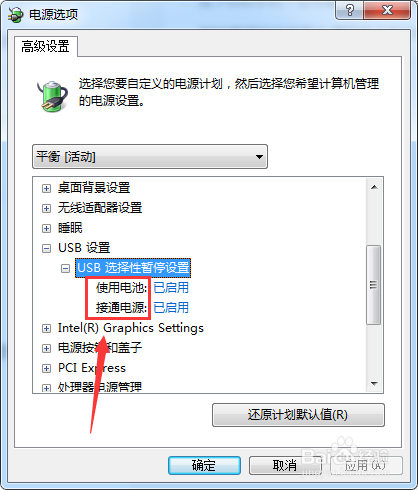Expand the 睡眠 node
Image resolution: width=418 pixels, height=490 pixels.
[46, 228]
